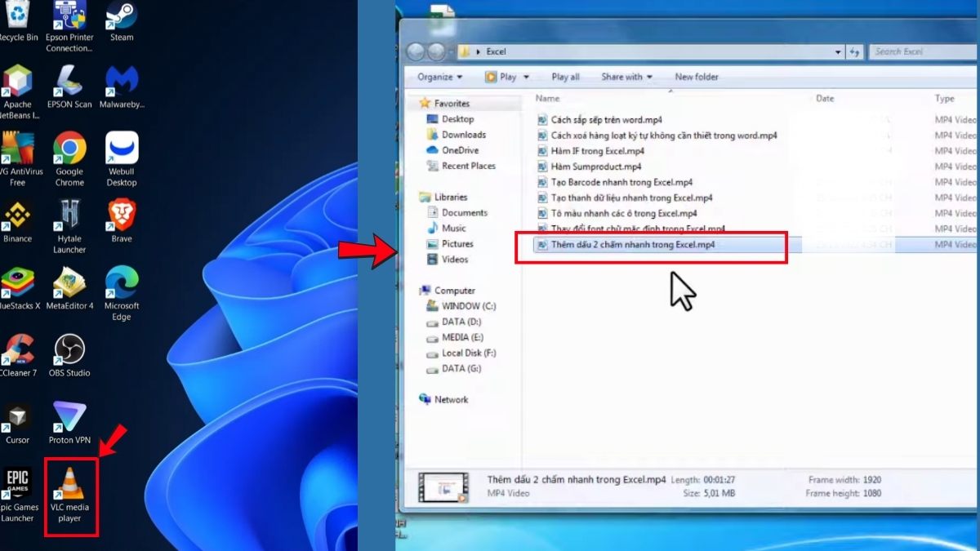980x551 pixels.
Task: Open the Documents library
Action: click(x=457, y=212)
